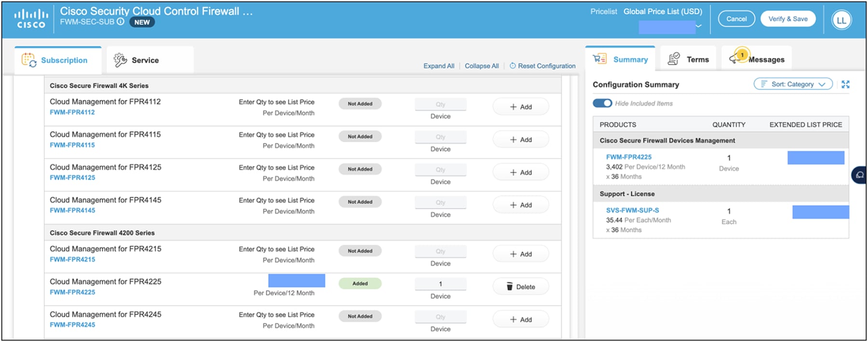868x342 pixels.
Task: Open the LL user avatar menu
Action: click(x=841, y=20)
